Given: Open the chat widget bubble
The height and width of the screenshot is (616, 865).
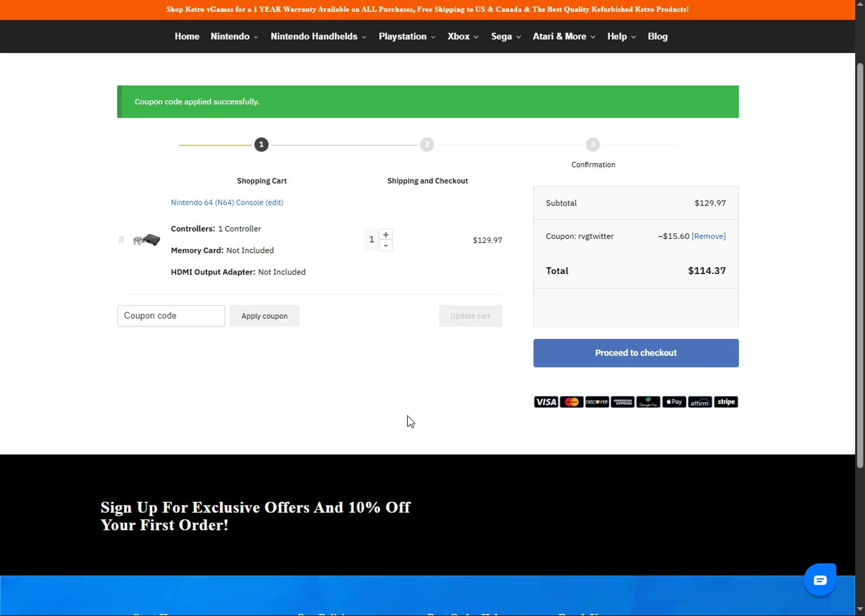Looking at the screenshot, I should tap(820, 580).
